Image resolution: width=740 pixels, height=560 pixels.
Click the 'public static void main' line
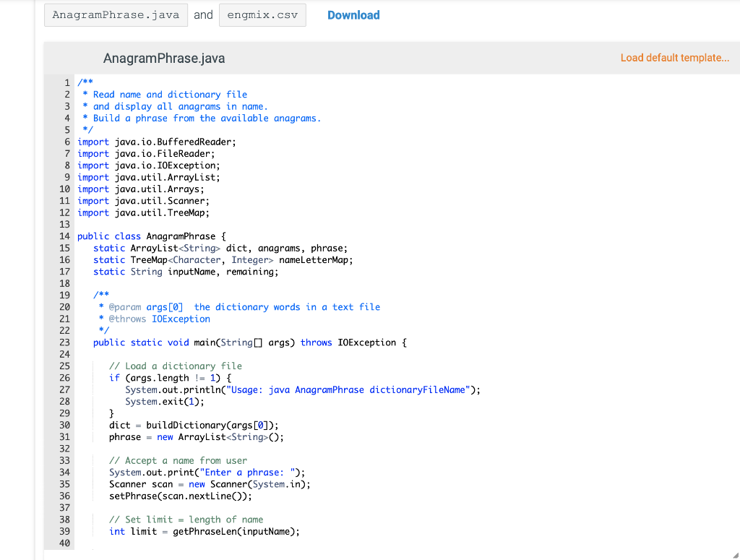[249, 343]
